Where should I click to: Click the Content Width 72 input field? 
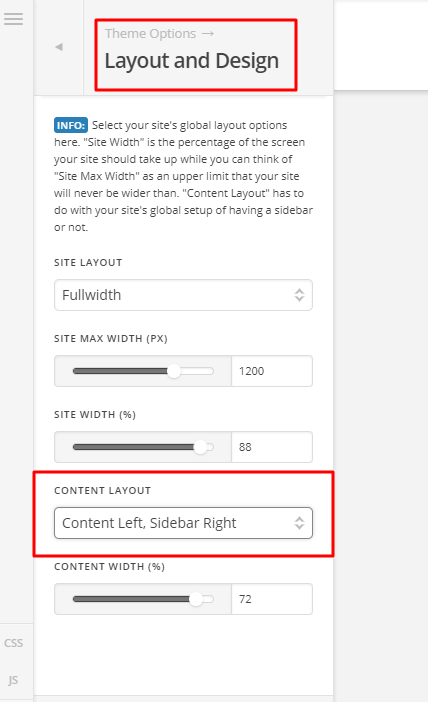coord(272,599)
